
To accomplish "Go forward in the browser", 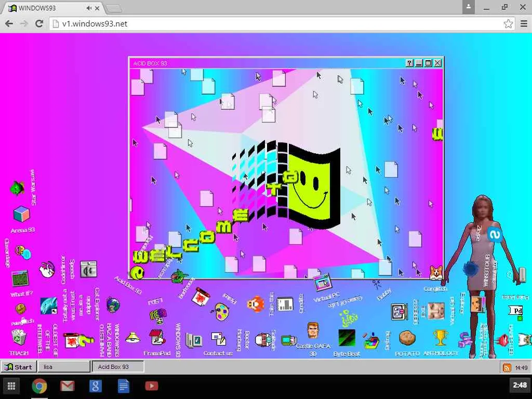I will [x=24, y=23].
